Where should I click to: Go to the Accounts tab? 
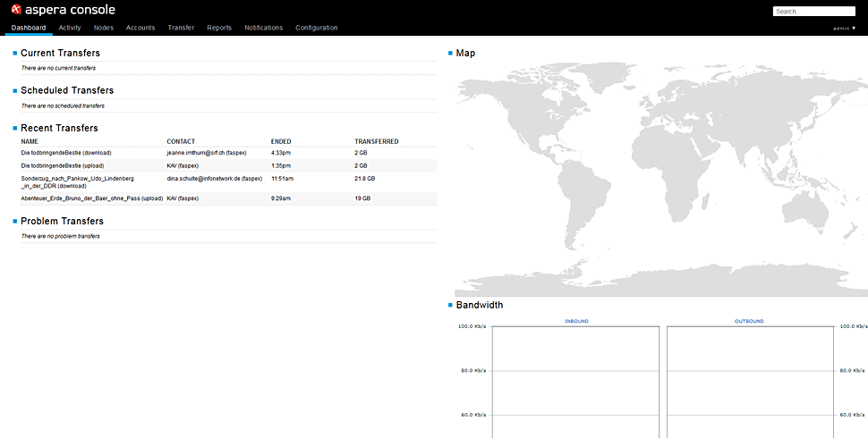point(140,28)
